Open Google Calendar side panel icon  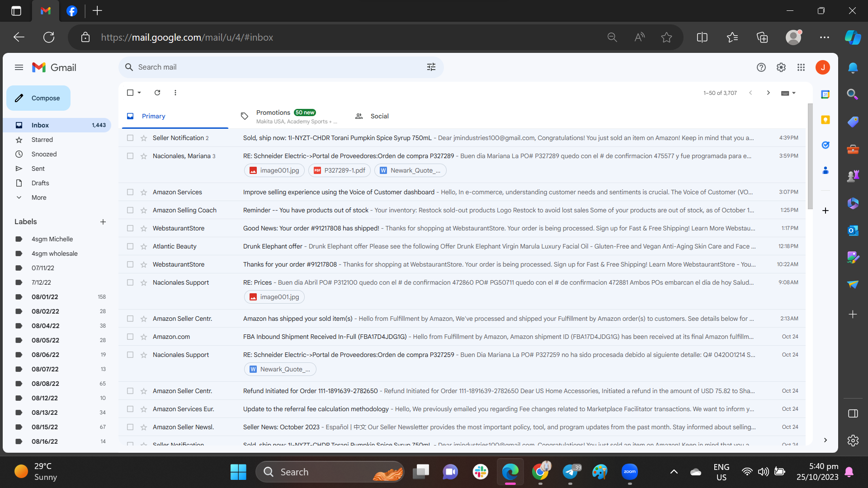(x=825, y=94)
